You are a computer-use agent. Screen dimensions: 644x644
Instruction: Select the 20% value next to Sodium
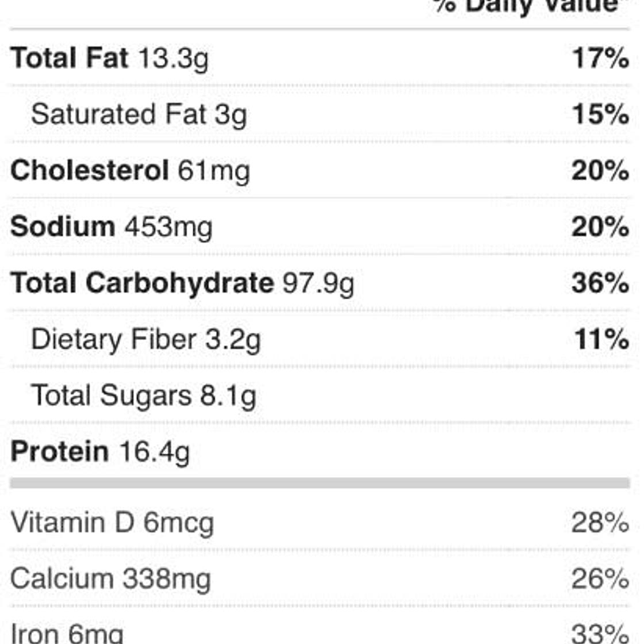click(600, 227)
